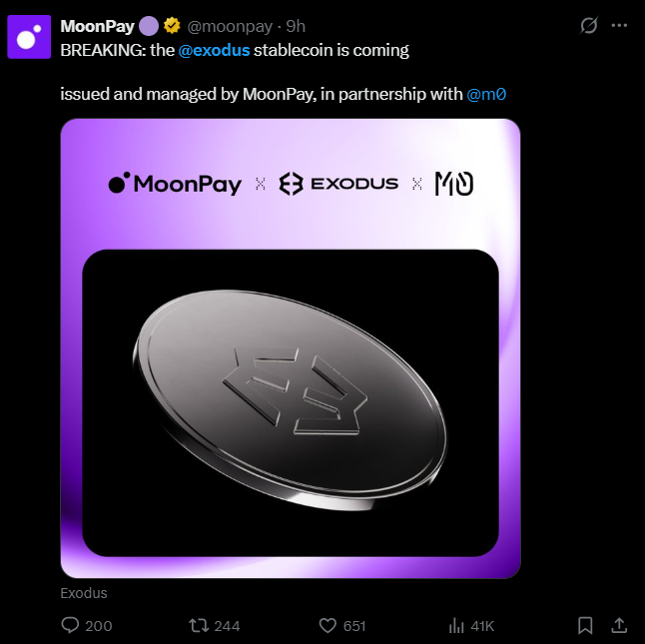Click the M0 logo in the banner
Viewport: 645px width, 644px height.
453,184
